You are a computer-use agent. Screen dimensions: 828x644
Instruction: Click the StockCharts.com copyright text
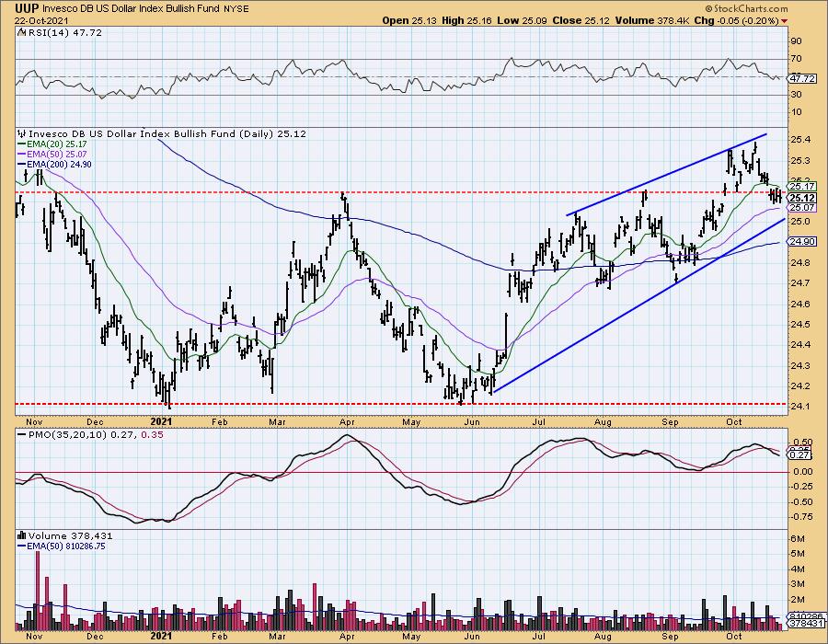coord(746,8)
